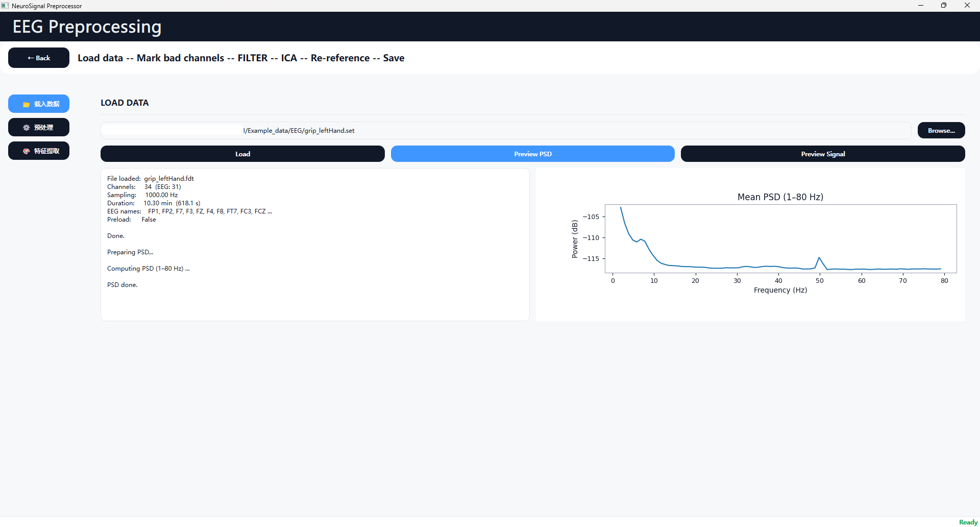Click the 'Sampling: 1000.00 Hz' line
The height and width of the screenshot is (527, 980).
point(142,195)
